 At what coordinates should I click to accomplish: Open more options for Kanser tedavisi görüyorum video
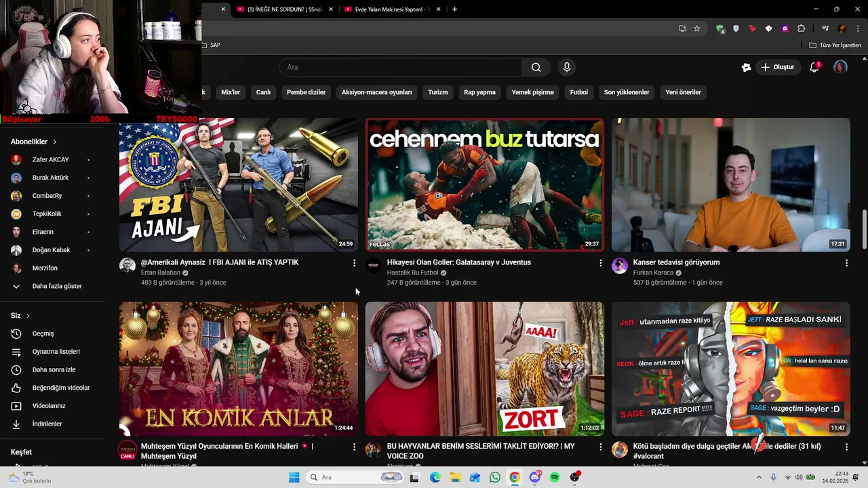click(x=846, y=263)
